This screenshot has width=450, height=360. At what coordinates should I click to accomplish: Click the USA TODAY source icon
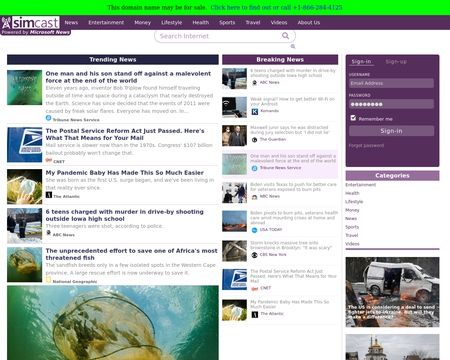(x=254, y=230)
